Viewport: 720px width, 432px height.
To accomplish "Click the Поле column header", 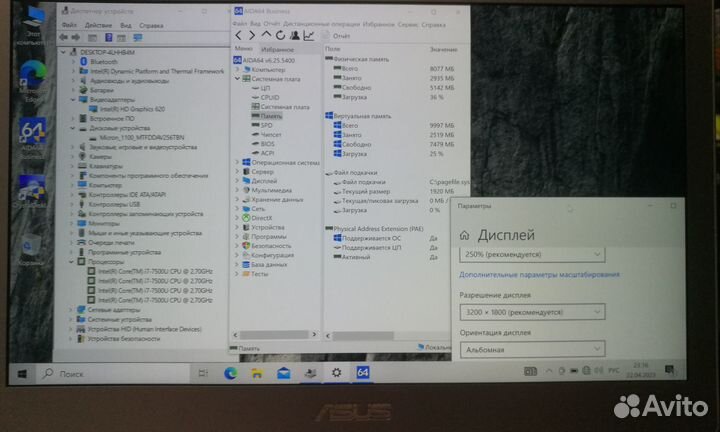I will tap(332, 49).
